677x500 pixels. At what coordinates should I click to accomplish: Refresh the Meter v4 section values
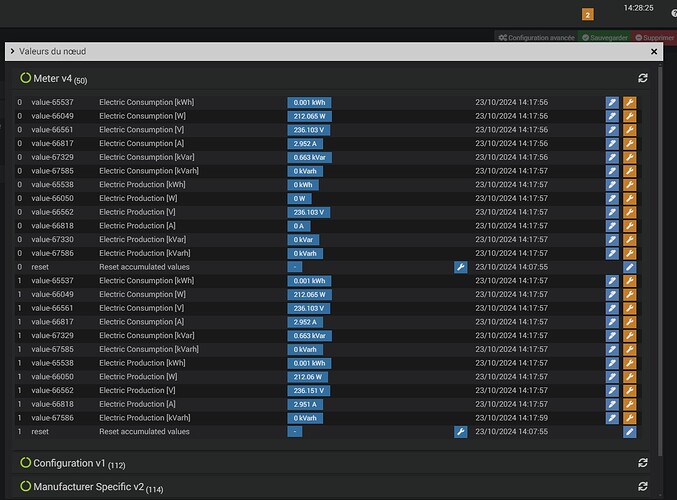[x=643, y=78]
